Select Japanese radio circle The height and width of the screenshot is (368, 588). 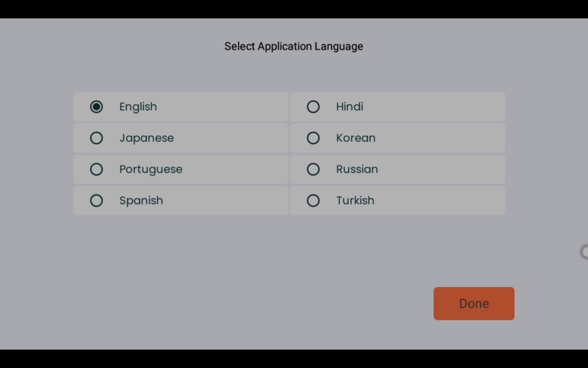pos(96,138)
